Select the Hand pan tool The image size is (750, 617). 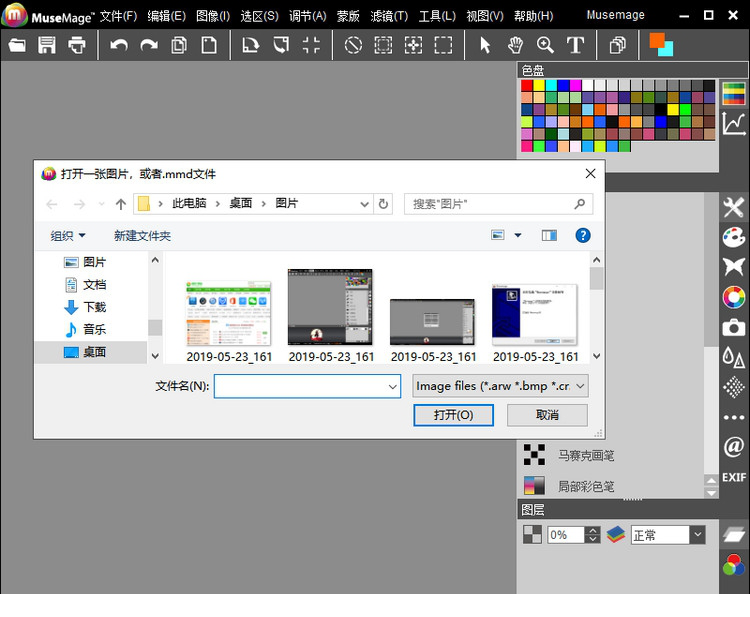(x=515, y=45)
